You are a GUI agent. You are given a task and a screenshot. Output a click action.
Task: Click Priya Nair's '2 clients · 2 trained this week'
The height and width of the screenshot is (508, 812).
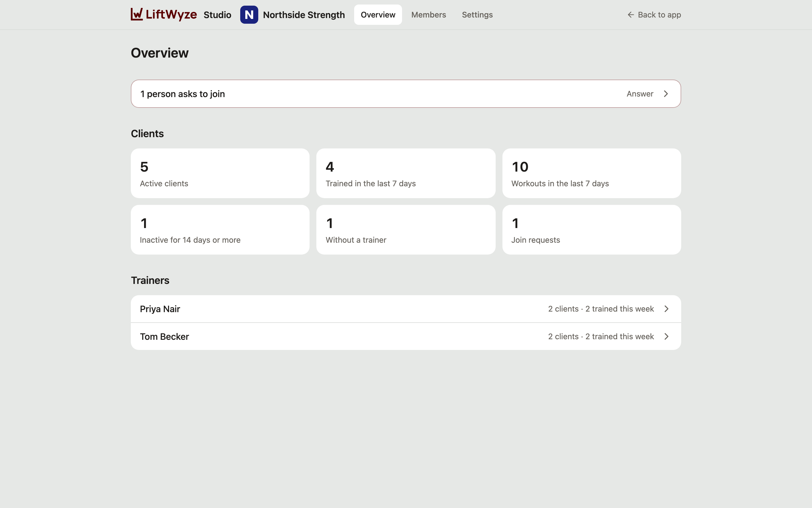pyautogui.click(x=601, y=309)
